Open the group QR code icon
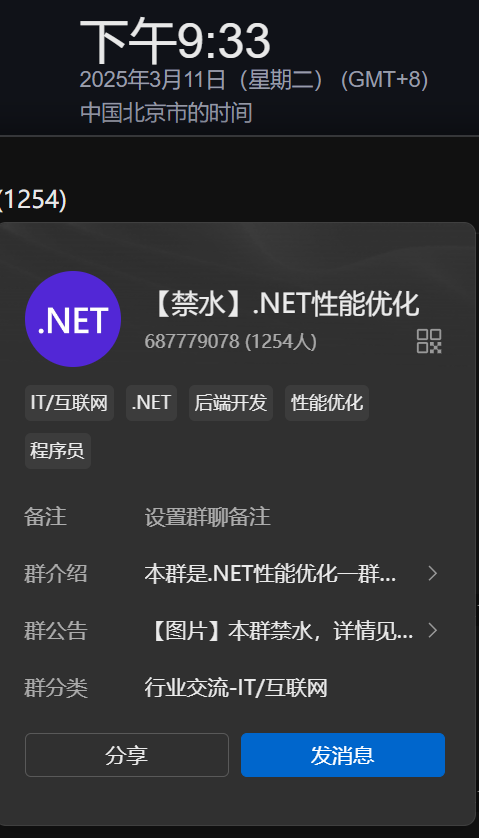The height and width of the screenshot is (838, 479). (x=429, y=341)
